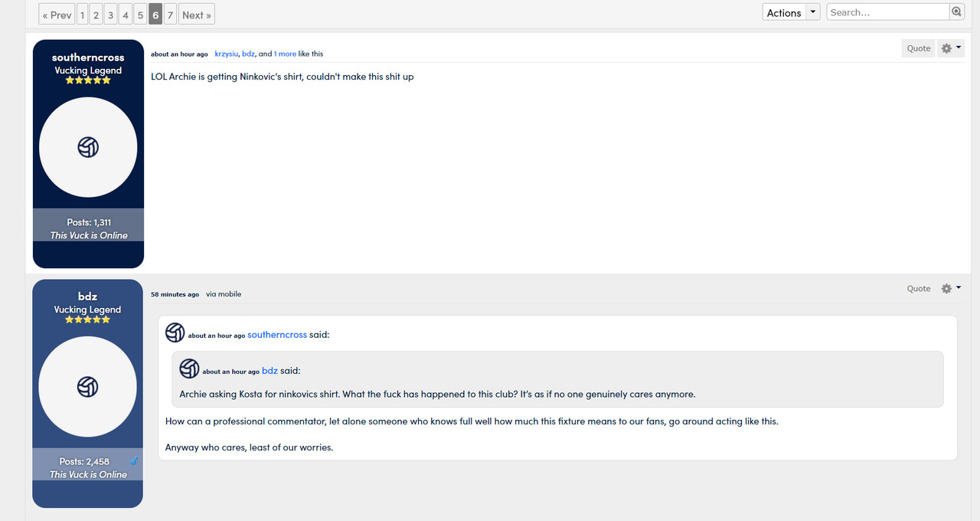Click avatar beside nested bdz quote
980x521 pixels.
pos(189,369)
